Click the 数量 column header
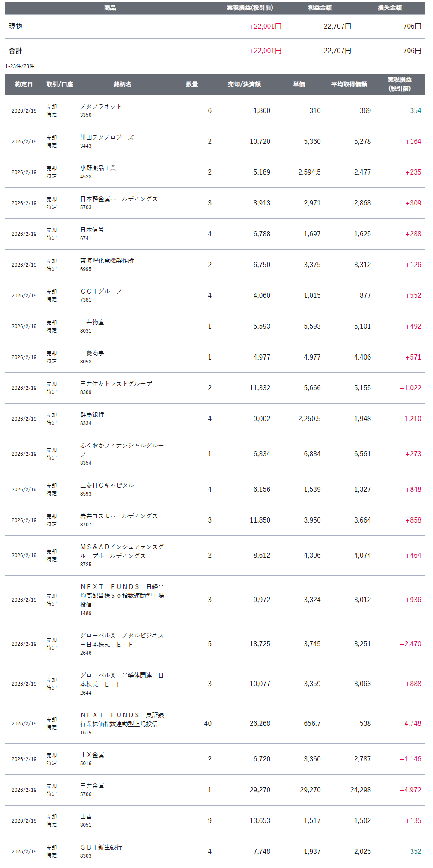The image size is (433, 868). point(192,84)
